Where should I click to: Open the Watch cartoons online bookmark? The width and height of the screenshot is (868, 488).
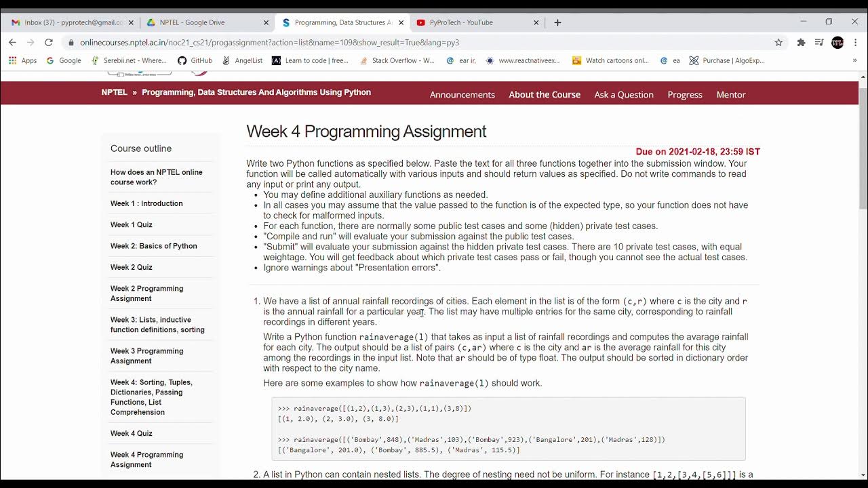click(x=611, y=60)
